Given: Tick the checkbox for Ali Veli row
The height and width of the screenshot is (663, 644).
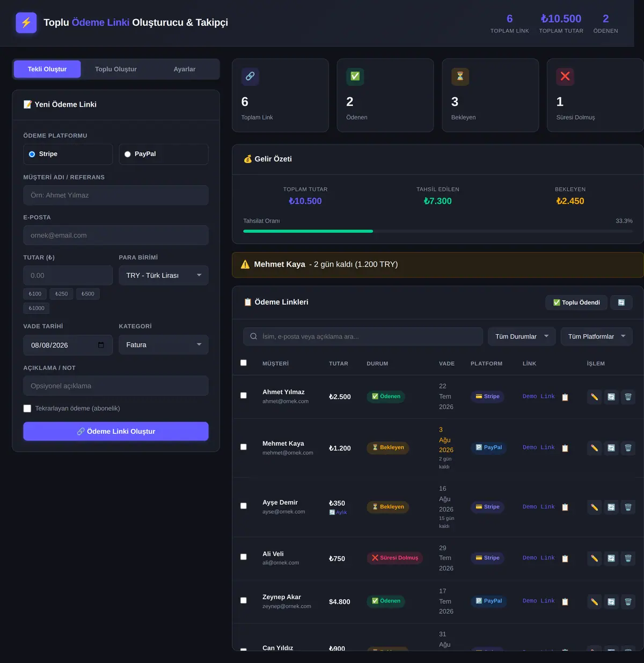Looking at the screenshot, I should (244, 557).
